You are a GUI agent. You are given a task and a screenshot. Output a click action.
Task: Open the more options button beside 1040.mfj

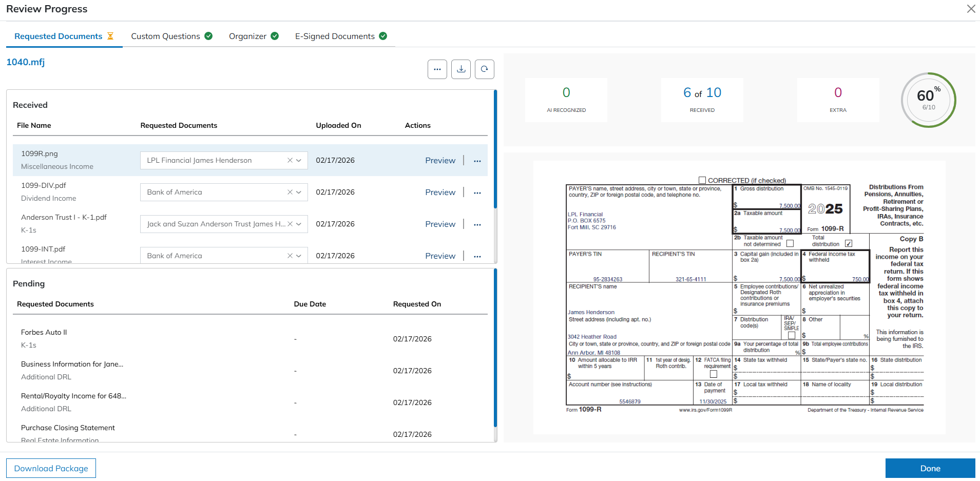tap(437, 69)
